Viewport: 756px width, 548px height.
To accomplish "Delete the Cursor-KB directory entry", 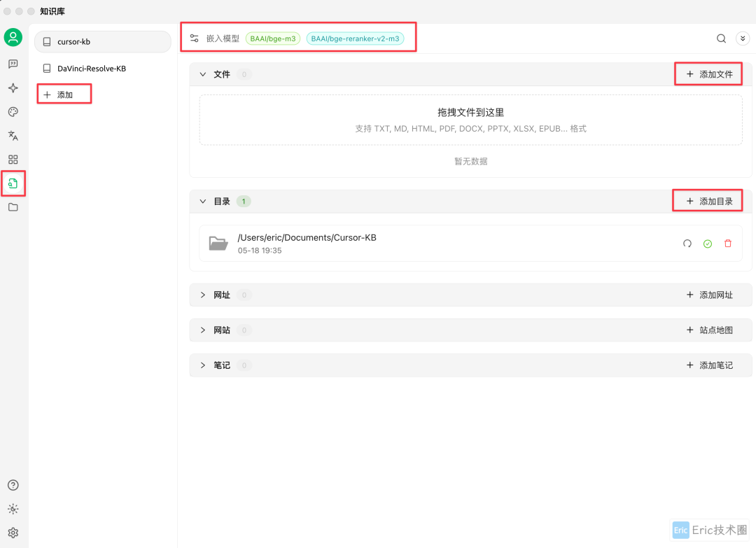I will (728, 244).
